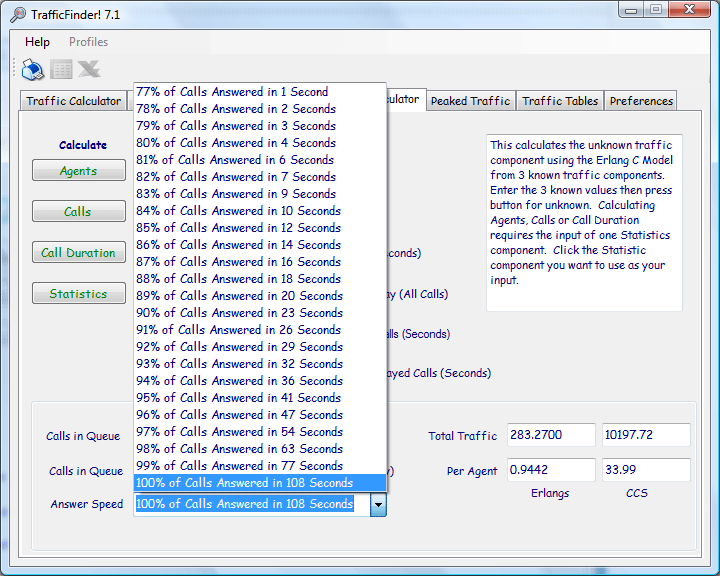The height and width of the screenshot is (576, 720).
Task: Switch to the Peaked Traffic tab
Action: [x=471, y=101]
